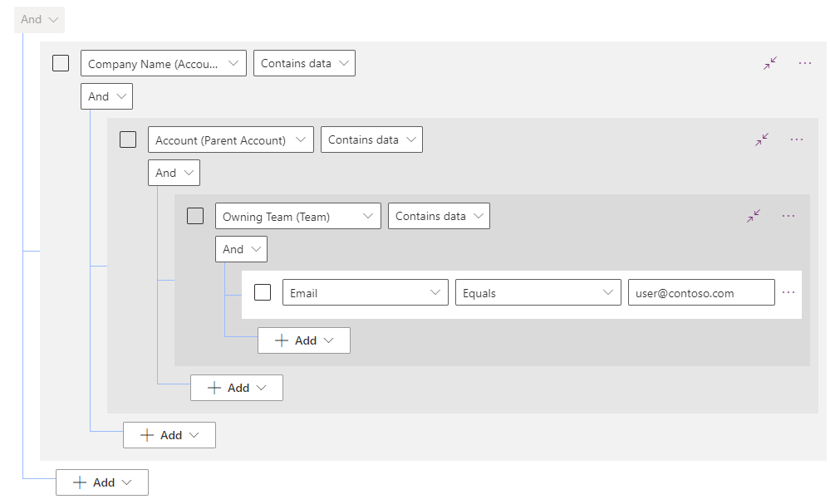
Task: Open more commands for Owning Team row
Action: [x=788, y=215]
